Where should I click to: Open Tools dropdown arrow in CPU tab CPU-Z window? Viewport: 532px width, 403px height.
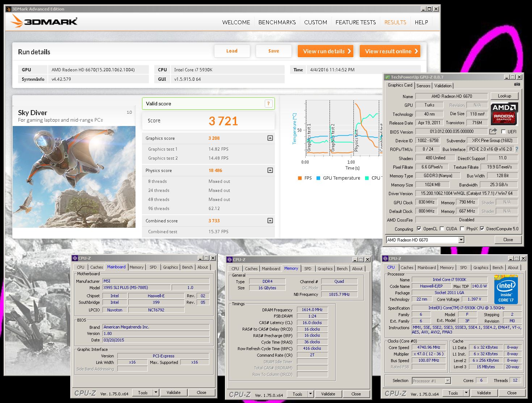click(x=466, y=392)
